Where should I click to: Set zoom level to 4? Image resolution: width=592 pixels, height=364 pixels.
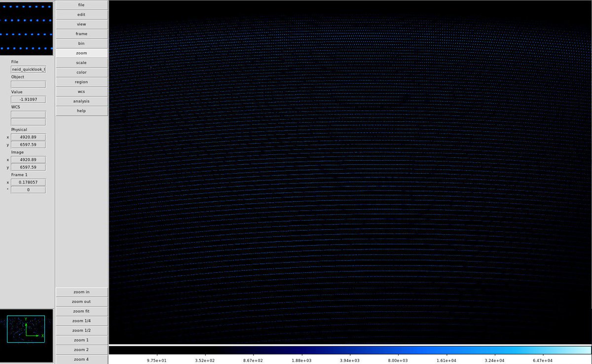tap(81, 360)
